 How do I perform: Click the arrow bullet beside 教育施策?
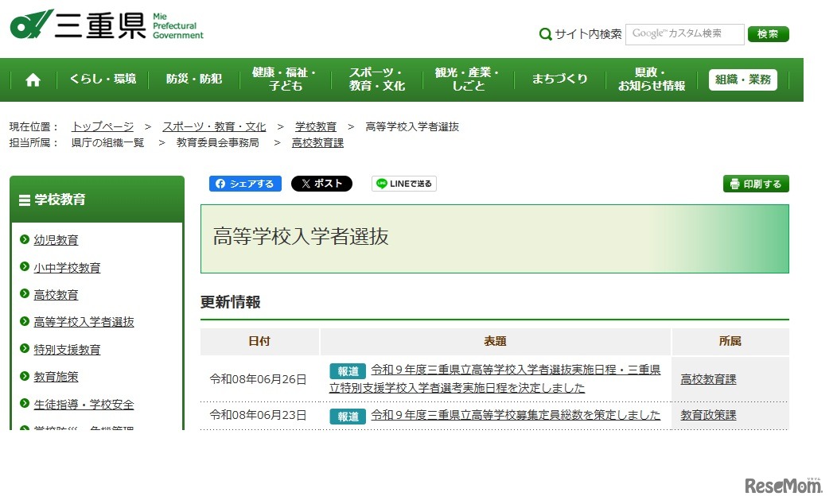pyautogui.click(x=25, y=376)
